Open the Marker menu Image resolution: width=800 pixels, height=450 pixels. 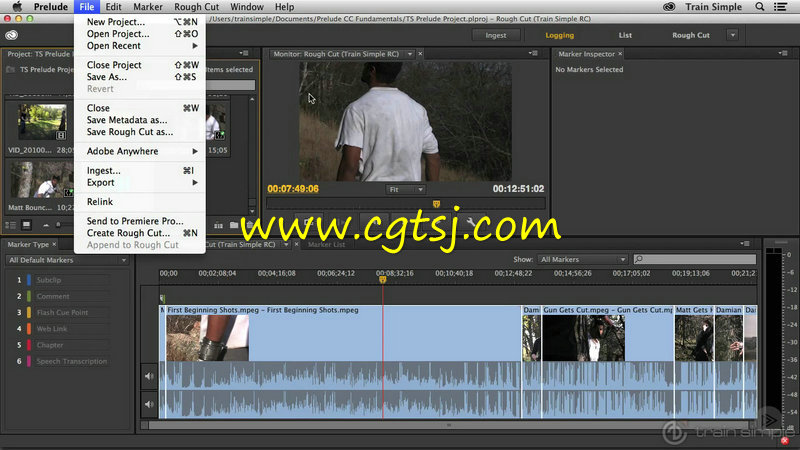[148, 7]
